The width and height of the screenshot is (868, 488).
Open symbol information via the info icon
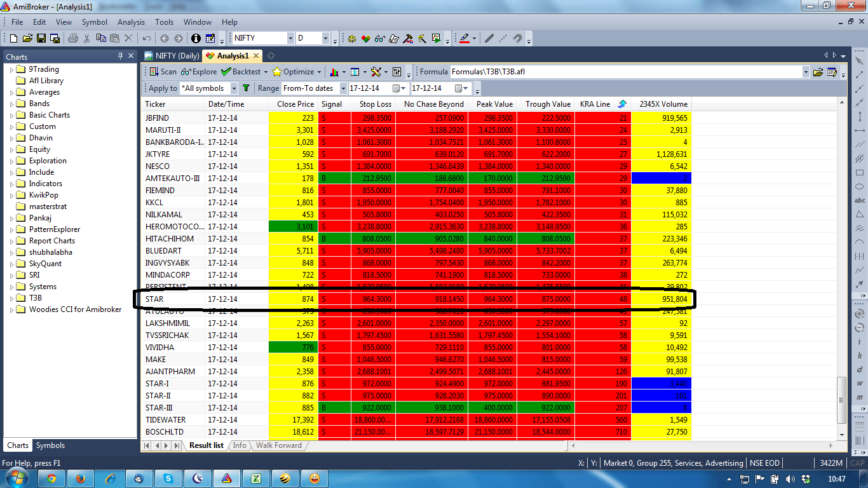click(196, 39)
